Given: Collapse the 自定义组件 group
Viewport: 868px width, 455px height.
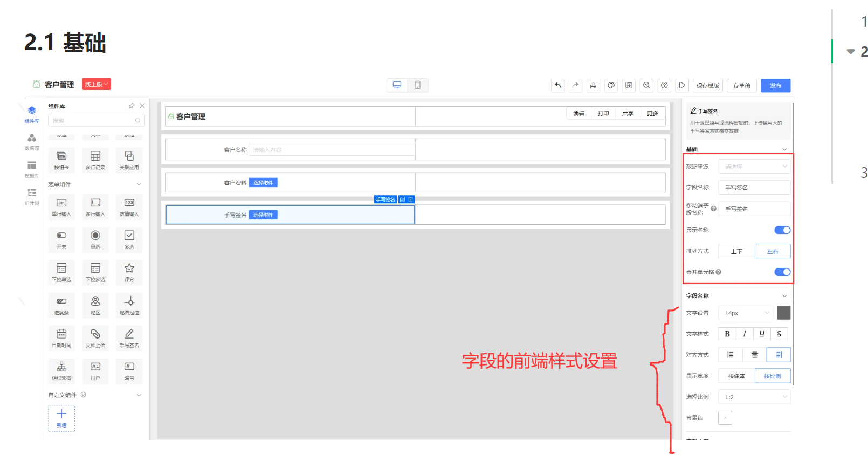Looking at the screenshot, I should tap(139, 395).
